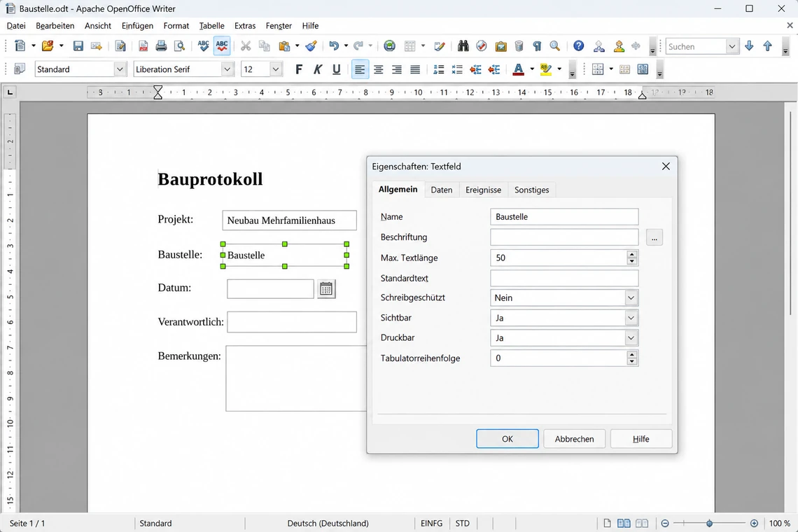Screen dimensions: 798x532
Task: Open font size 12 dropdown
Action: coord(275,69)
